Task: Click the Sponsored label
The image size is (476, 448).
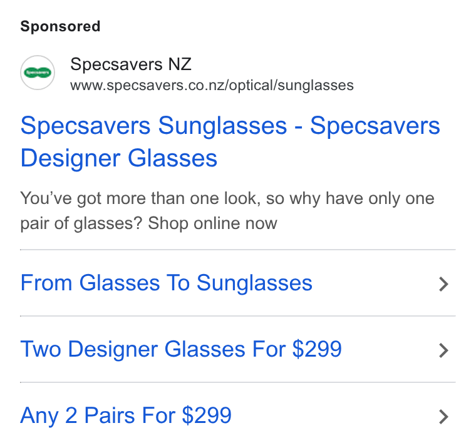Action: point(60,26)
